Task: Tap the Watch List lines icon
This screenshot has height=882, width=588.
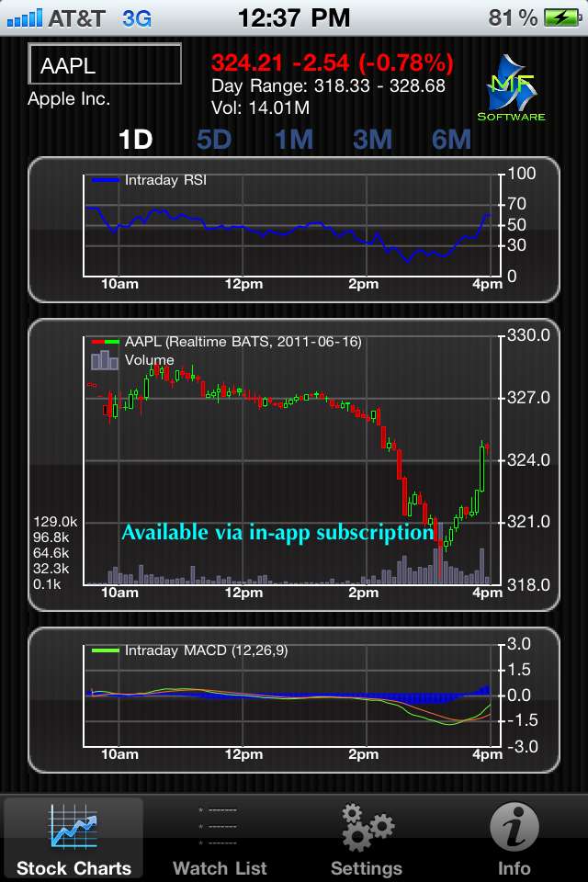Action: pos(218,826)
